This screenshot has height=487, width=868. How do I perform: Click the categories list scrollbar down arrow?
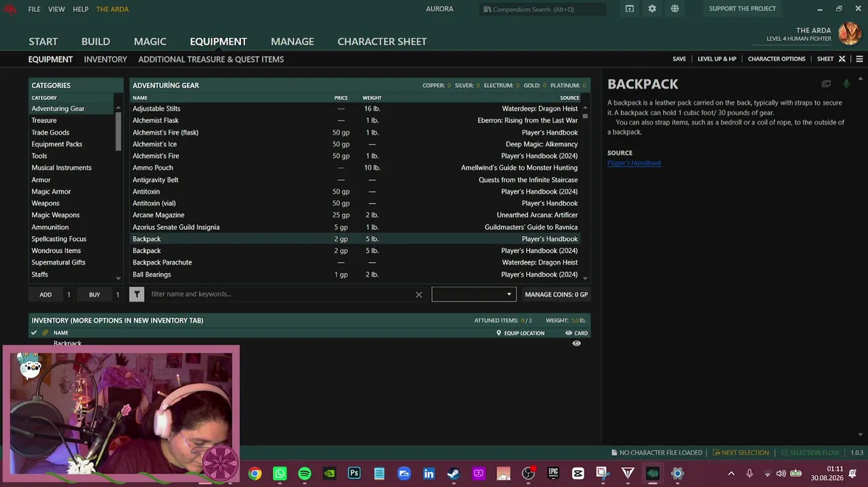(x=118, y=278)
